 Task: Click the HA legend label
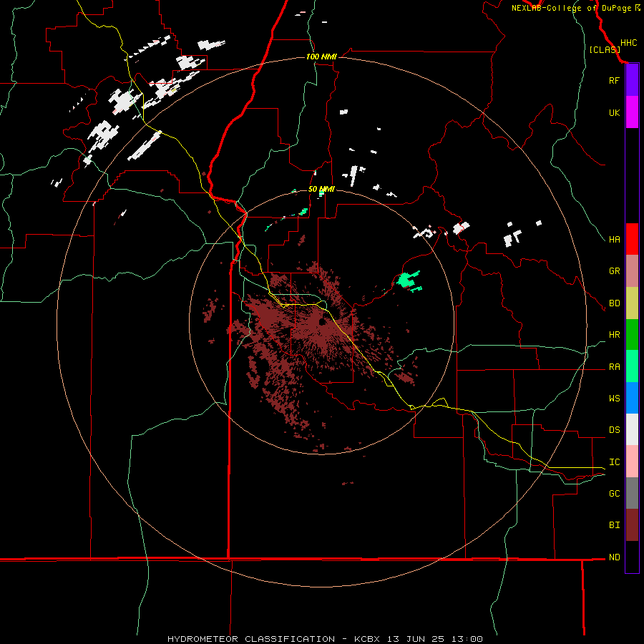(x=615, y=240)
